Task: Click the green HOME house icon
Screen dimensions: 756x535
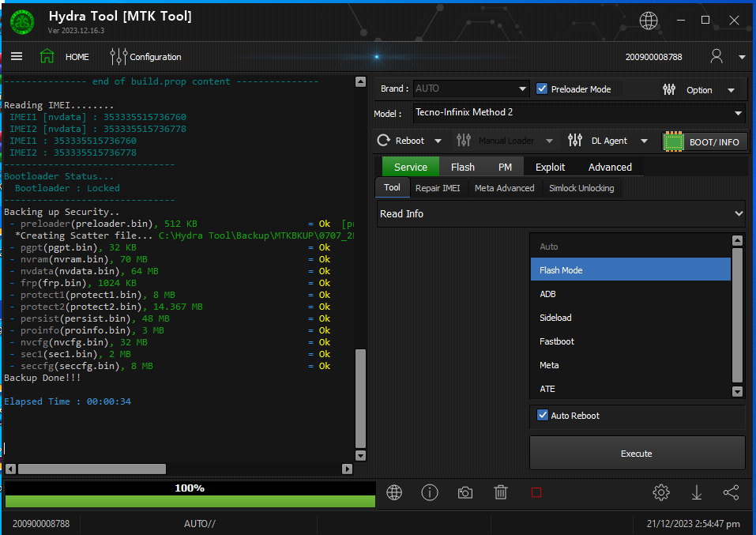Action: 47,56
